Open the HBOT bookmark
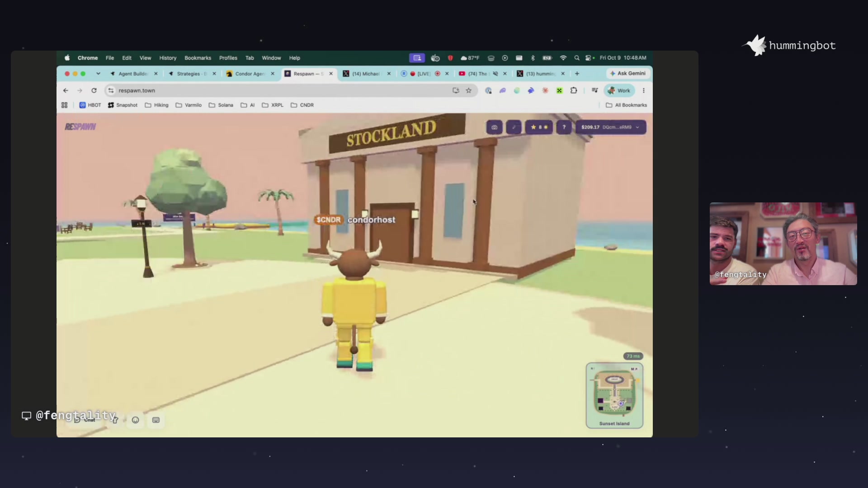868x488 pixels. 90,105
